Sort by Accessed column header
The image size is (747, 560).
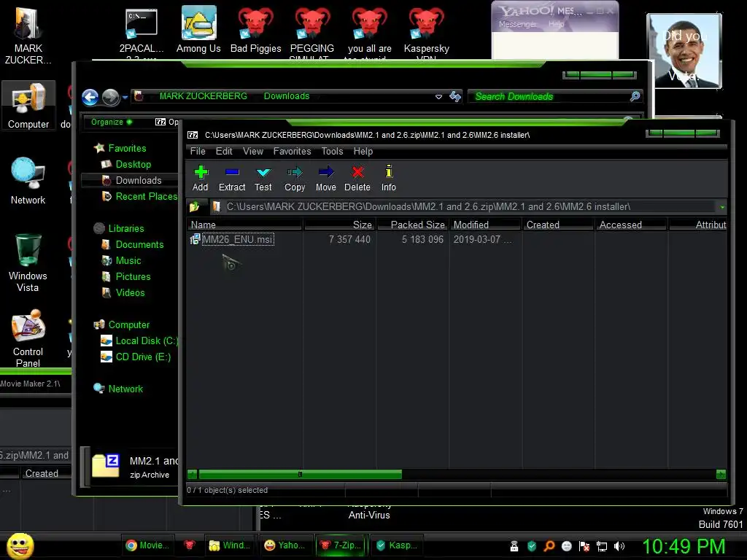click(631, 225)
